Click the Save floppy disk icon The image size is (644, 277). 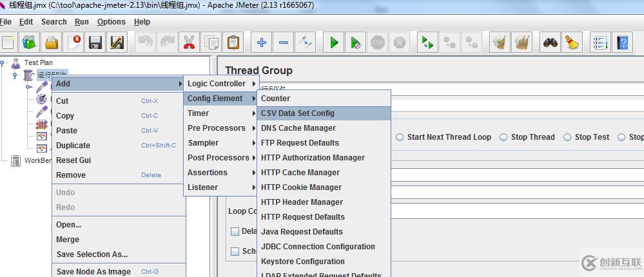click(95, 43)
